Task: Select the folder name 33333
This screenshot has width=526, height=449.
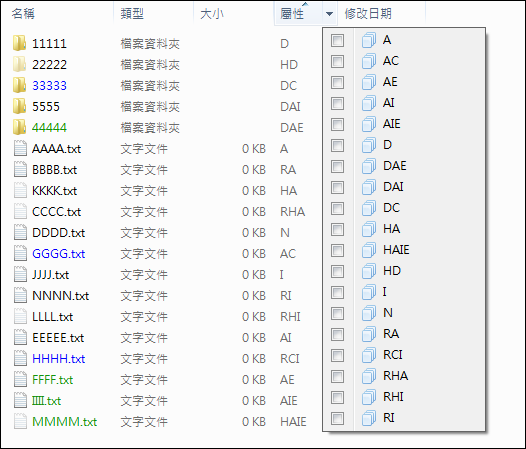Action: pyautogui.click(x=49, y=86)
